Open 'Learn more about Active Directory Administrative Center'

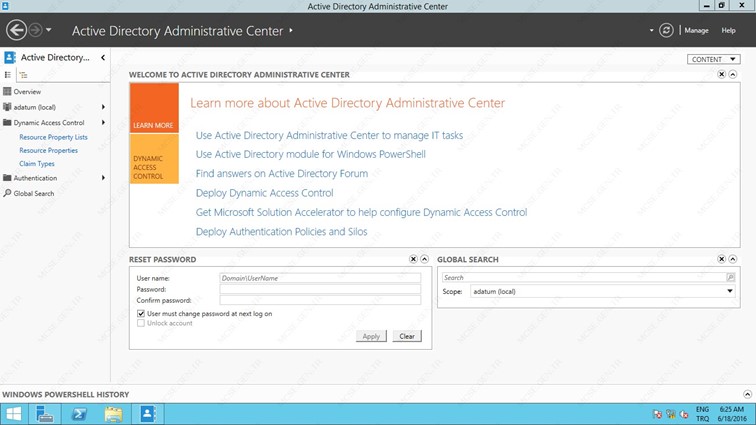click(x=347, y=103)
